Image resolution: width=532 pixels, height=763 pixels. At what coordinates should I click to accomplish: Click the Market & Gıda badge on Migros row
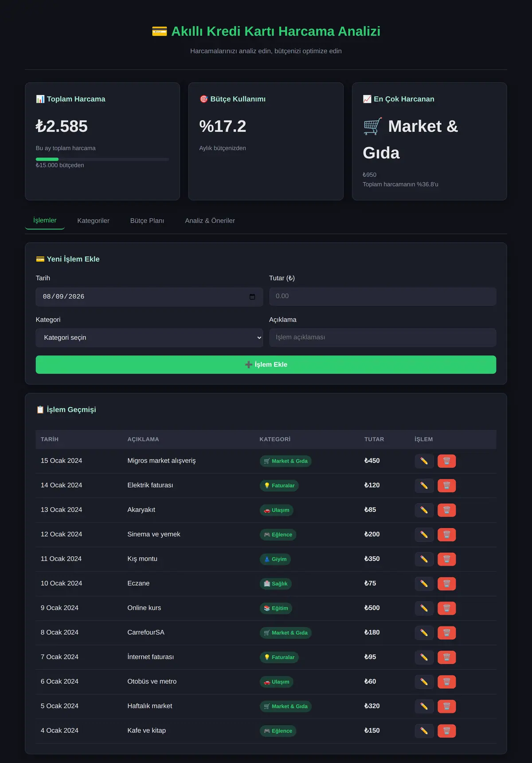286,461
